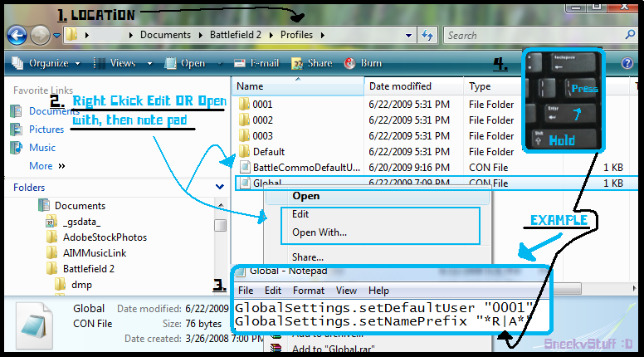Open Notepad's File menu
This screenshot has height=357, width=644.
point(246,291)
